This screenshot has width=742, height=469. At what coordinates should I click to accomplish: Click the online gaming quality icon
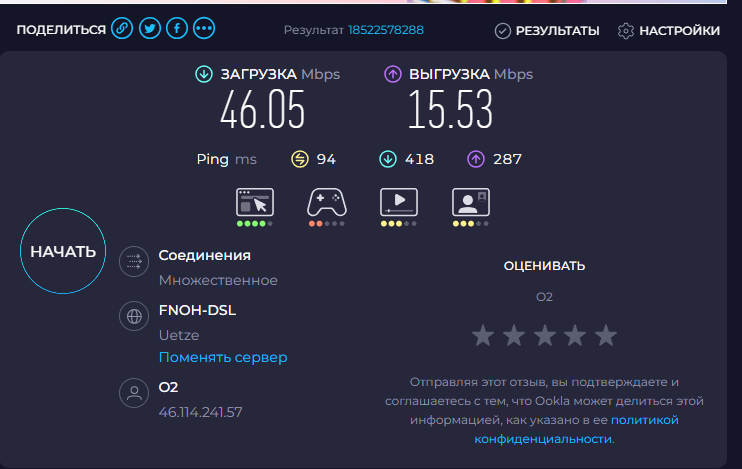pyautogui.click(x=326, y=203)
